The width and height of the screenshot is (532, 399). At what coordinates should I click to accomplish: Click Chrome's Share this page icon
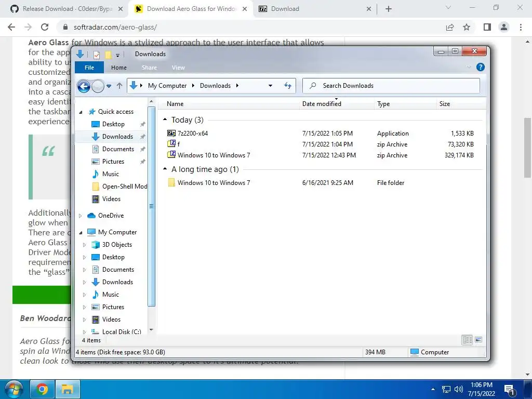click(x=450, y=27)
